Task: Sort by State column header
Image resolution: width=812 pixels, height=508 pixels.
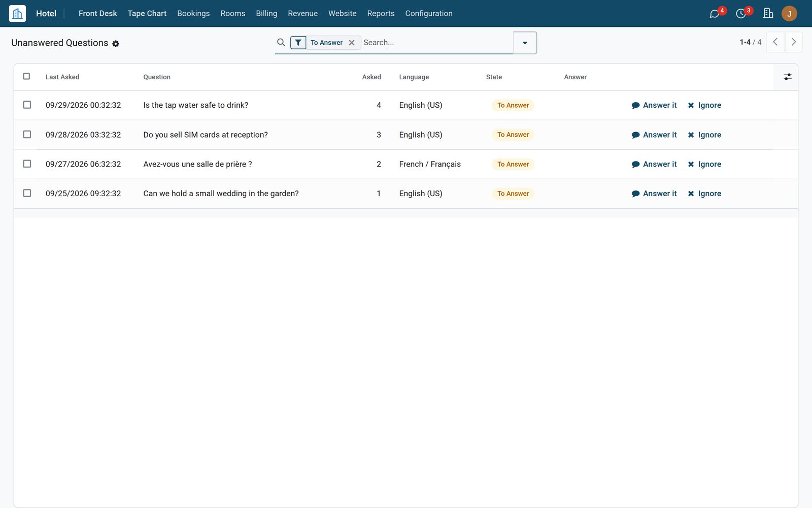Action: (x=494, y=77)
